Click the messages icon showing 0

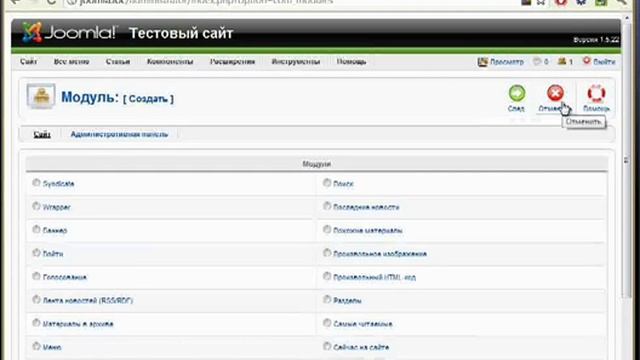click(537, 62)
